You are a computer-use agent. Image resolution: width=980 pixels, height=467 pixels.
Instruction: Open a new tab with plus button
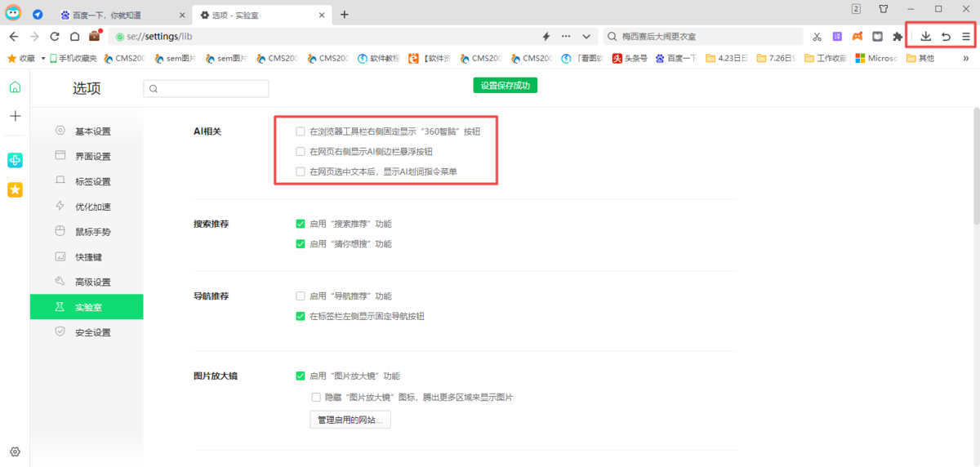pyautogui.click(x=345, y=15)
